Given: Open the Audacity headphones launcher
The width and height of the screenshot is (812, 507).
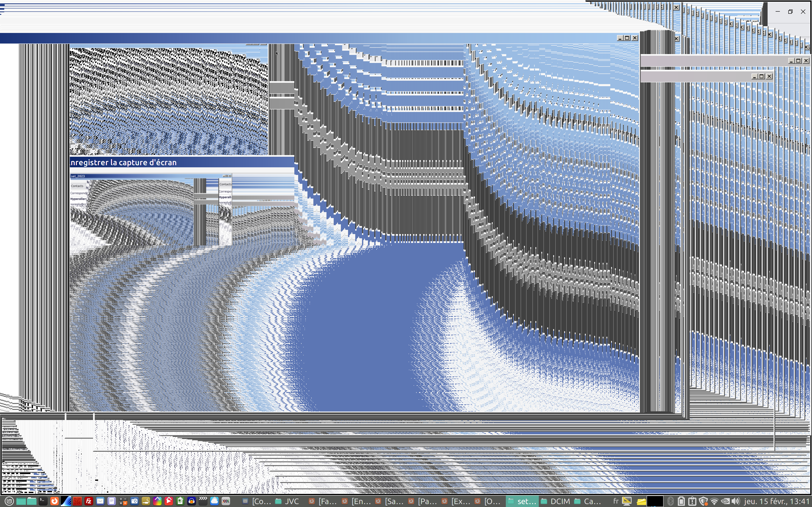Looking at the screenshot, I should pos(192,501).
